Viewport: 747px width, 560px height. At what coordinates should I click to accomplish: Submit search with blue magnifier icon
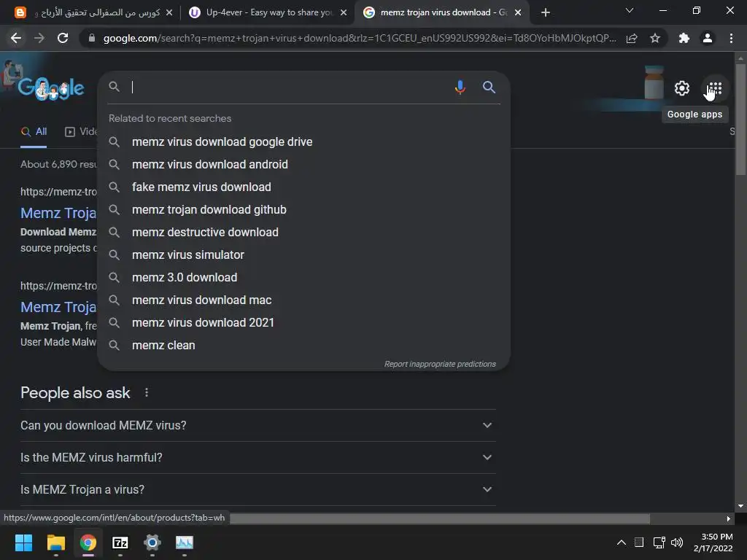(x=489, y=87)
